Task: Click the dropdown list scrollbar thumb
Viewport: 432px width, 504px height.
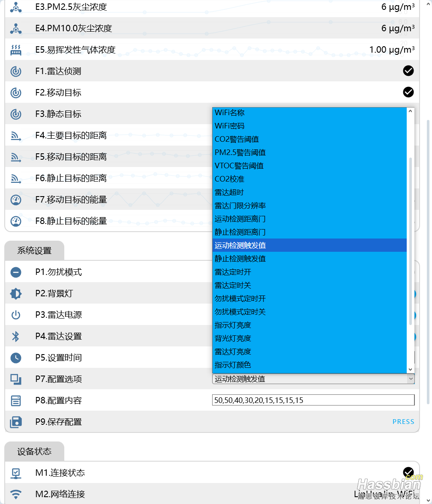Action: click(410, 241)
